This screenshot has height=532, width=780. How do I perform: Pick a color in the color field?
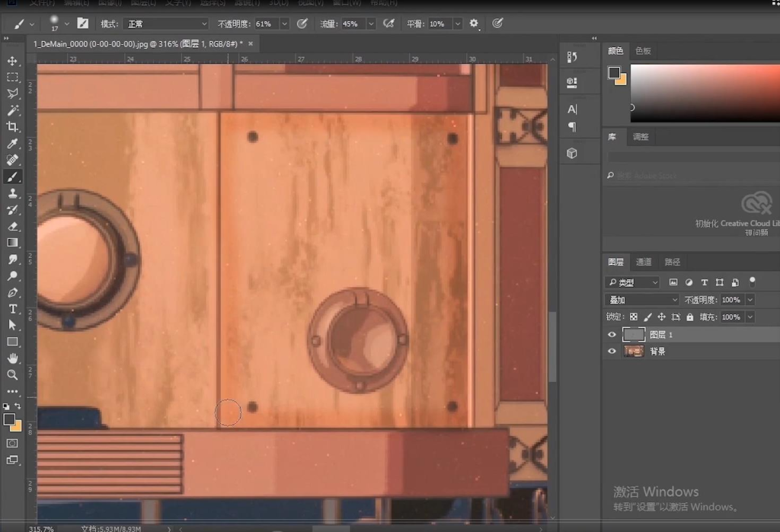(x=705, y=93)
